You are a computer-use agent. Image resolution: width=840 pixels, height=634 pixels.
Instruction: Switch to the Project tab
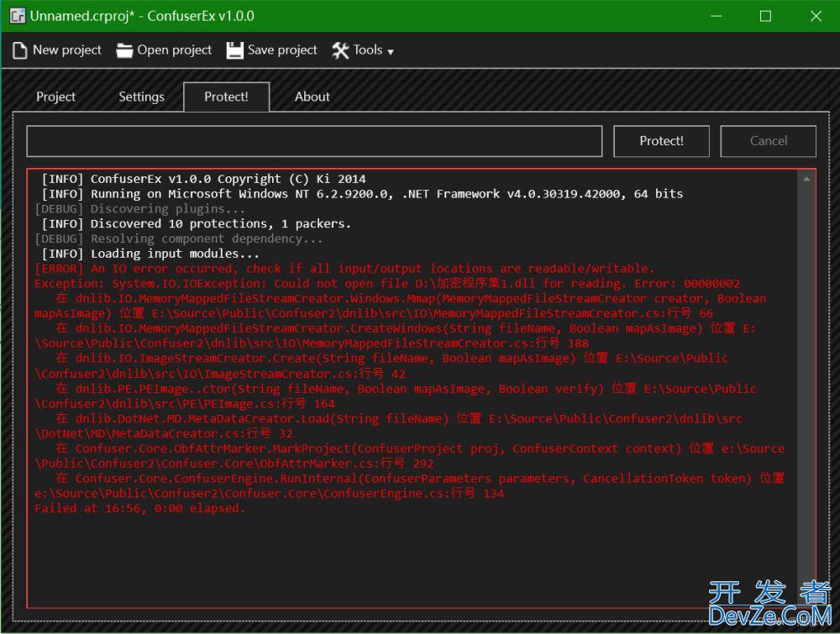55,97
